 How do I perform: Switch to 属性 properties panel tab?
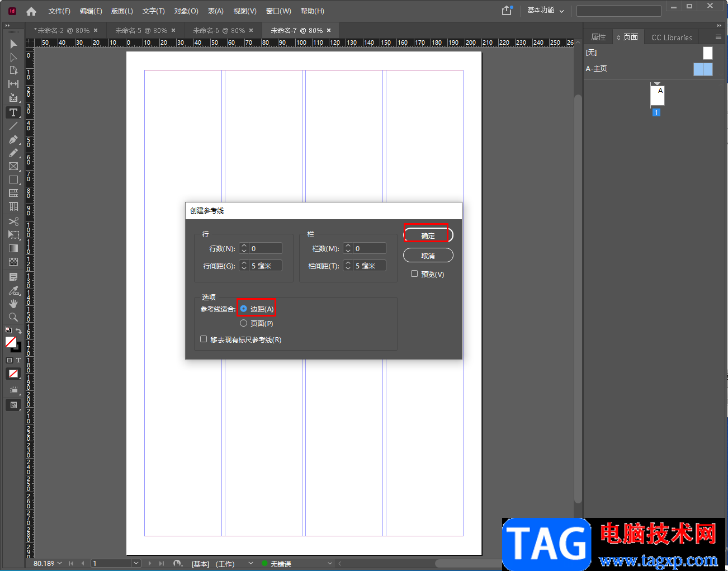598,37
